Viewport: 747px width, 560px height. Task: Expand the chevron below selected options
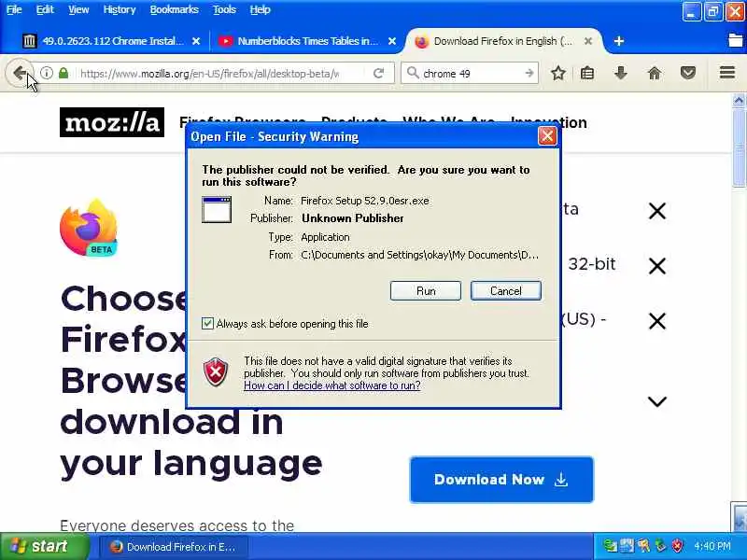(x=657, y=401)
